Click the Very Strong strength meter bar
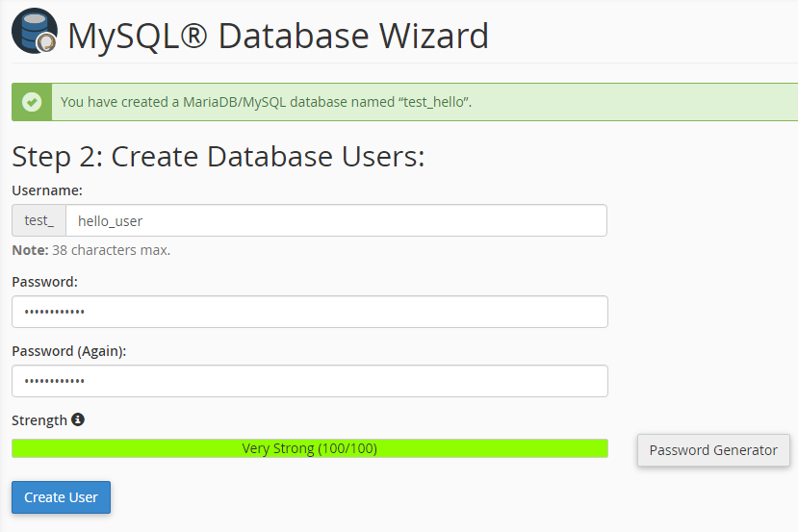 [x=309, y=448]
